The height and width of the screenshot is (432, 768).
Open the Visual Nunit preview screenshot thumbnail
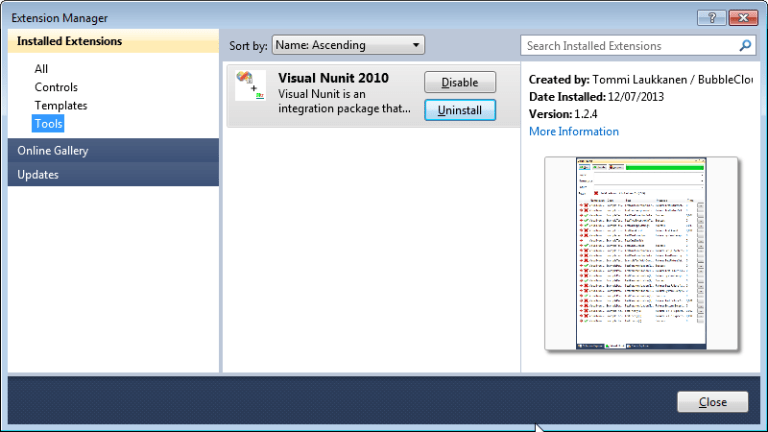(641, 253)
